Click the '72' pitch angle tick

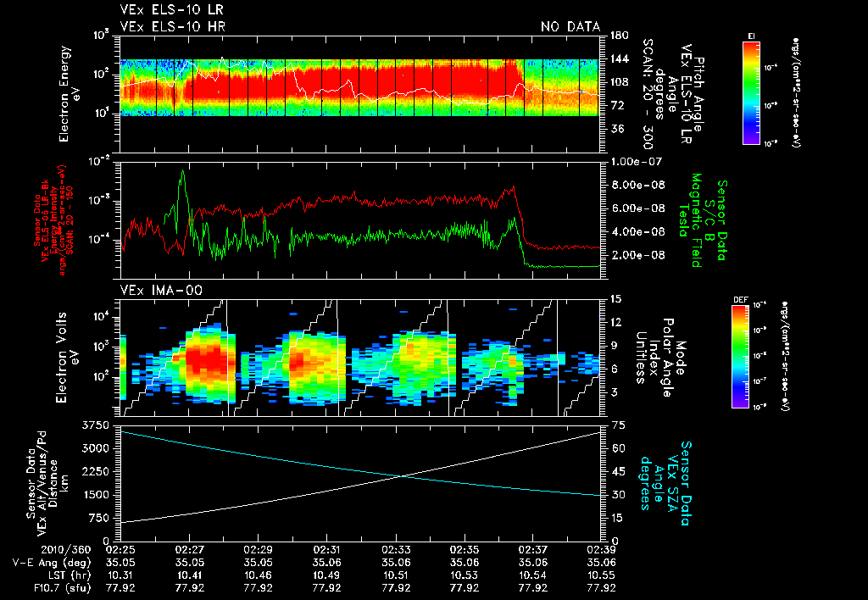(617, 105)
